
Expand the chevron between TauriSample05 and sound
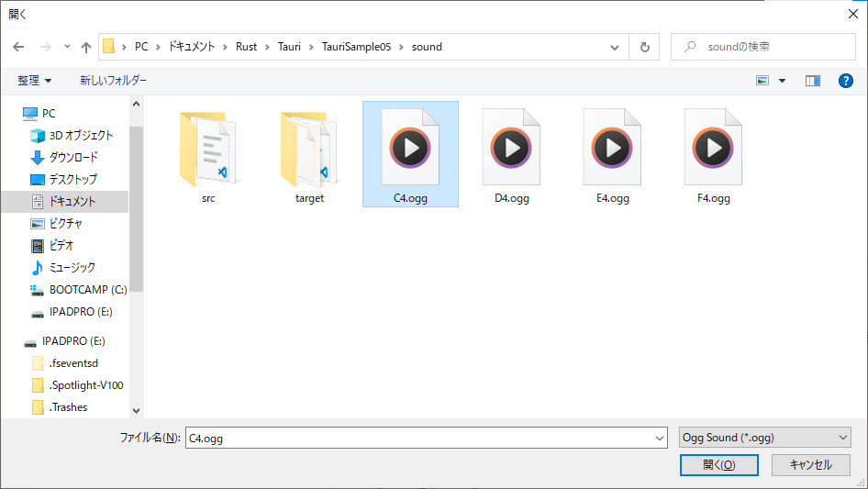401,47
